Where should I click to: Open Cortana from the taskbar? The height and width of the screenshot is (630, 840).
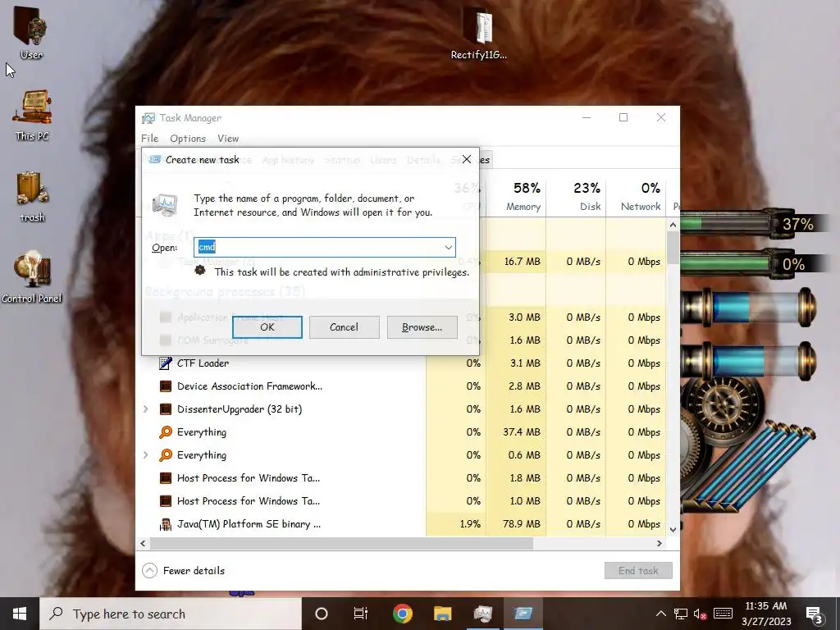(322, 614)
